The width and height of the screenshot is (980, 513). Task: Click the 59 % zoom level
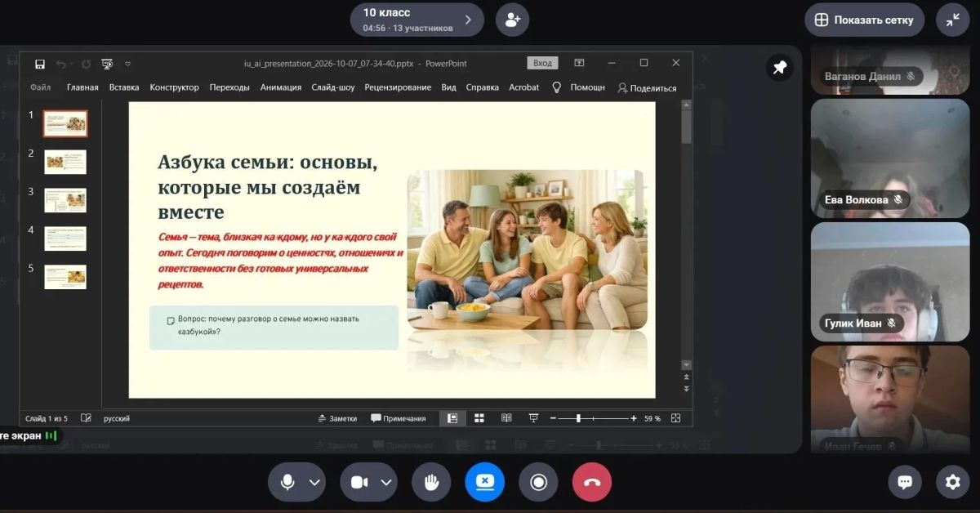click(x=652, y=418)
